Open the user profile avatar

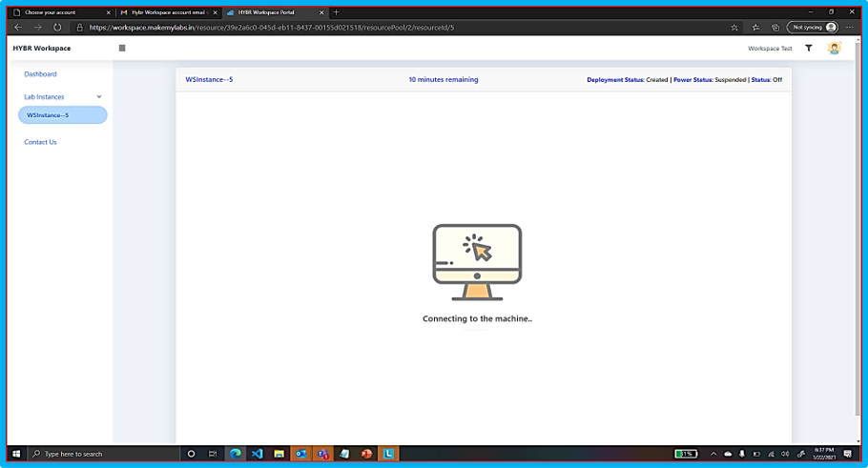pos(834,48)
